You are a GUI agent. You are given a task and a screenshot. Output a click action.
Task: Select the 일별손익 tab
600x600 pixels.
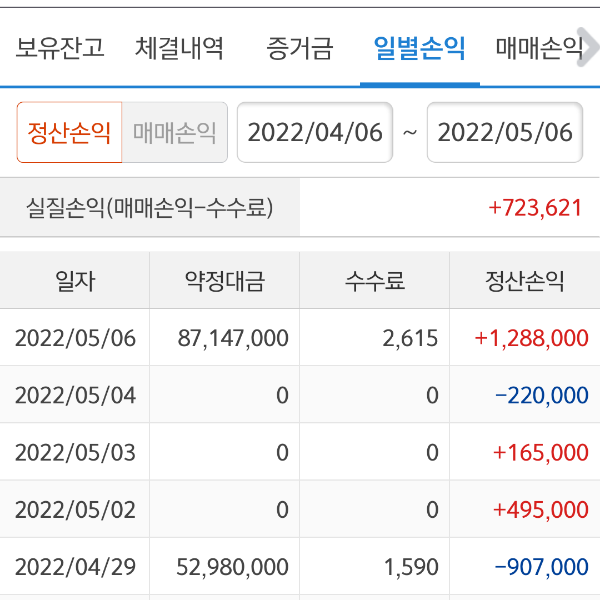pos(419,48)
